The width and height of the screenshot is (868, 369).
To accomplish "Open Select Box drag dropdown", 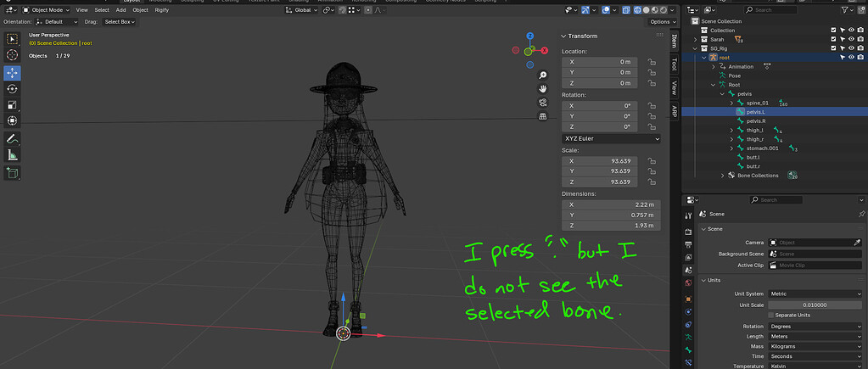I will point(119,21).
